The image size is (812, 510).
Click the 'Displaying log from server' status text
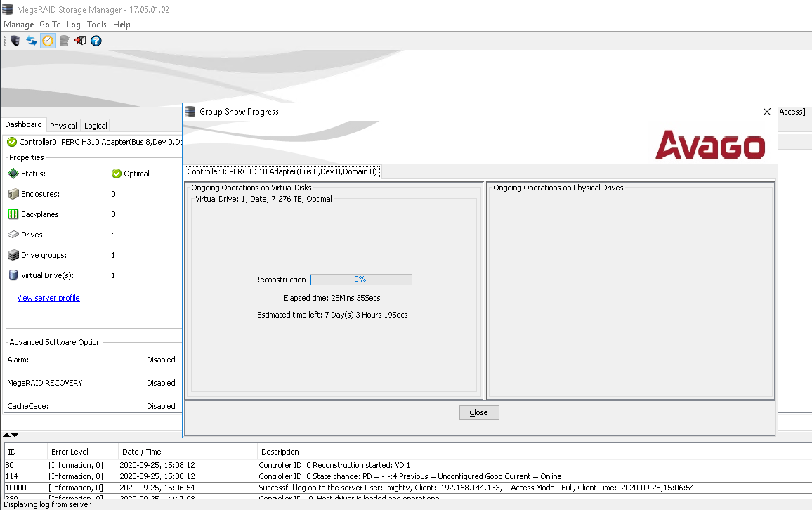pyautogui.click(x=47, y=505)
